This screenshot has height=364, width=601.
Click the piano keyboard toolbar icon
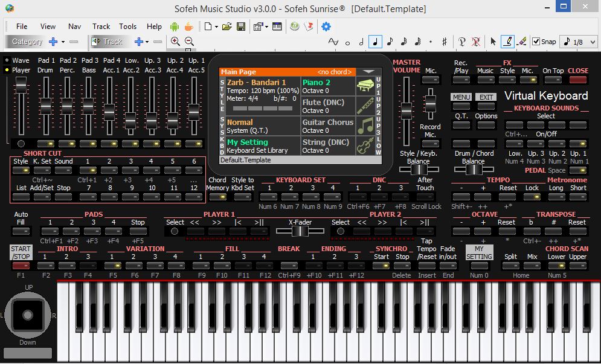(x=277, y=26)
